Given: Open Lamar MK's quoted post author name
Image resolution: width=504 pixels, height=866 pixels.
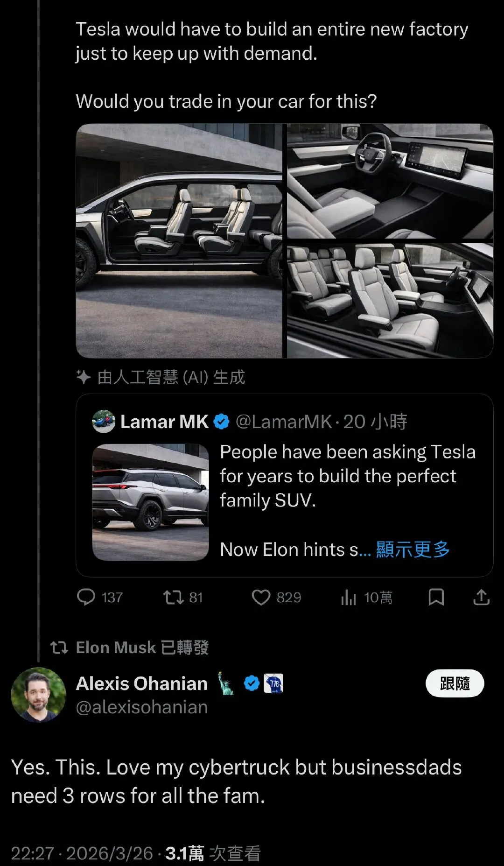Looking at the screenshot, I should click(164, 422).
